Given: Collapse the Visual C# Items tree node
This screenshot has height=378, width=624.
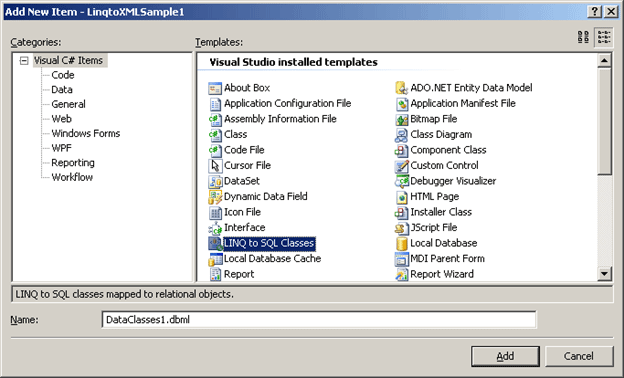Looking at the screenshot, I should (24, 60).
